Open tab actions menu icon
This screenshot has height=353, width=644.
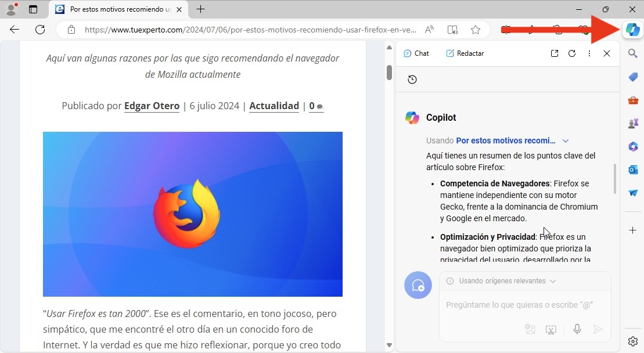(x=33, y=9)
